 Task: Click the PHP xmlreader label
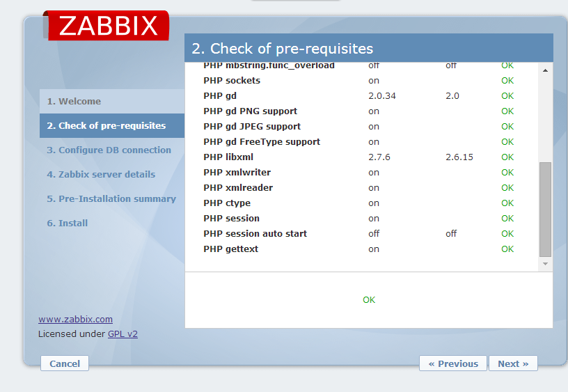coord(238,188)
